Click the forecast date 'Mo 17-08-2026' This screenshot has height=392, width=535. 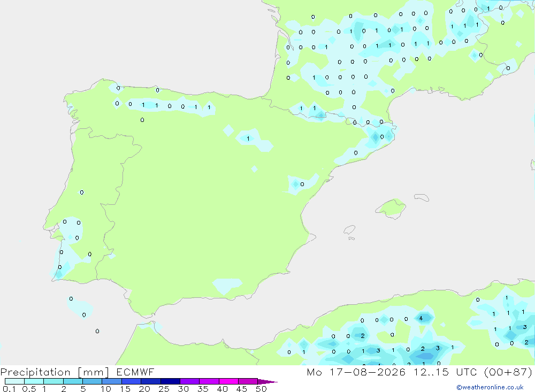[x=356, y=372]
